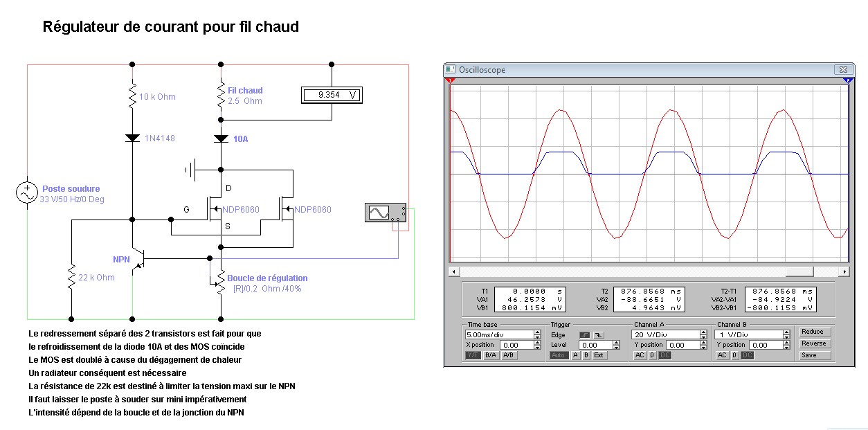Click the AC voltage source symbol
Screen dimensions: 868x430
tap(27, 193)
